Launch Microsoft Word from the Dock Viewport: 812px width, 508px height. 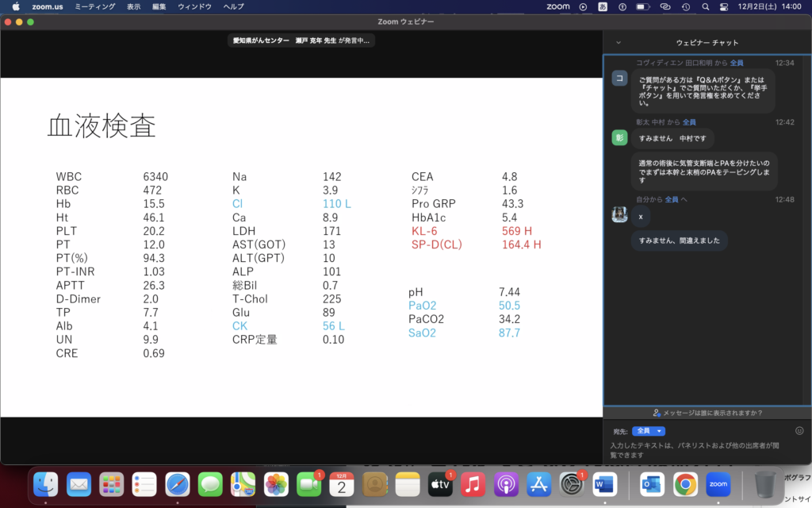click(x=604, y=483)
